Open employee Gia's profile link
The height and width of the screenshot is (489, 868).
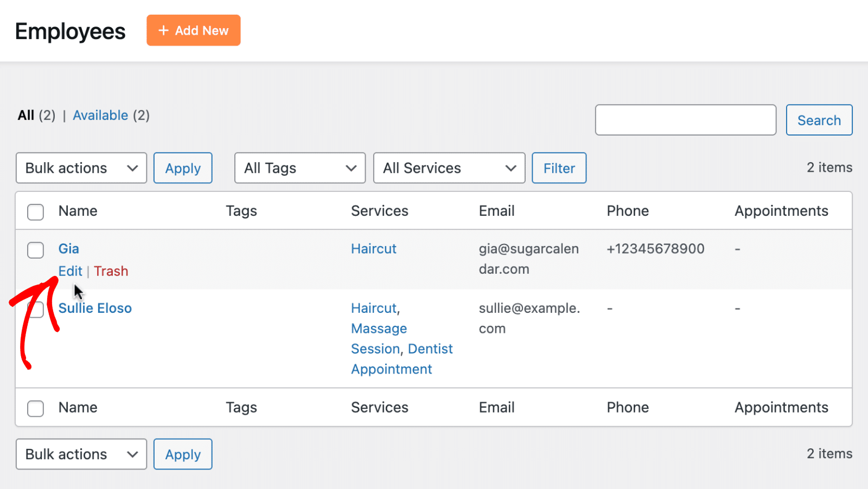(x=68, y=248)
